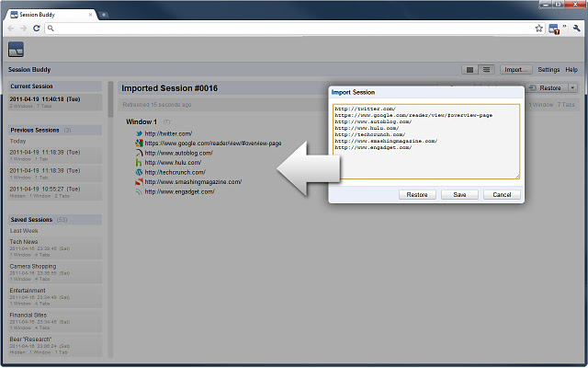The height and width of the screenshot is (368, 588).
Task: Open http://www.autoblog.com/ link
Action: coord(179,153)
